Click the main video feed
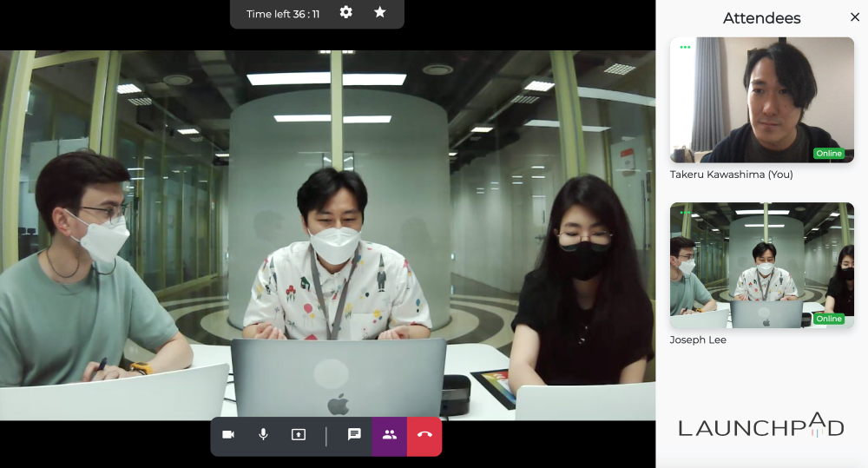The width and height of the screenshot is (868, 468). 328,235
